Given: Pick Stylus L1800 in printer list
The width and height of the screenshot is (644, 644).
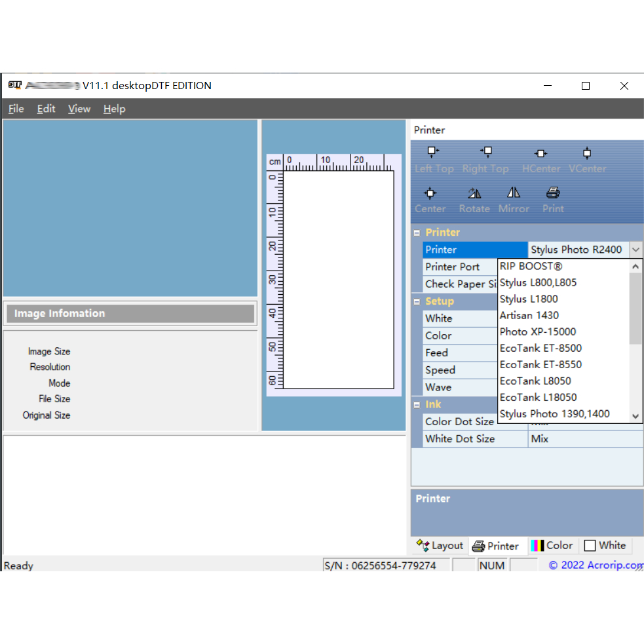Looking at the screenshot, I should point(529,299).
